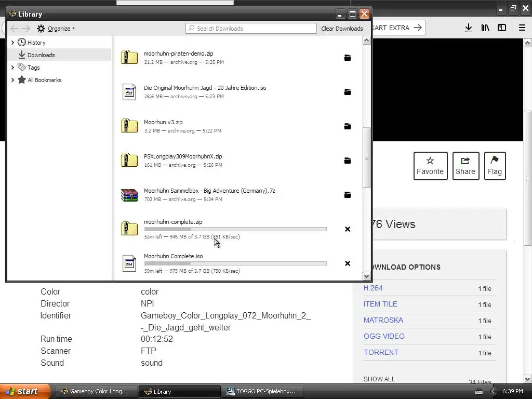
Task: Select Downloads in Library sidebar
Action: click(60, 55)
